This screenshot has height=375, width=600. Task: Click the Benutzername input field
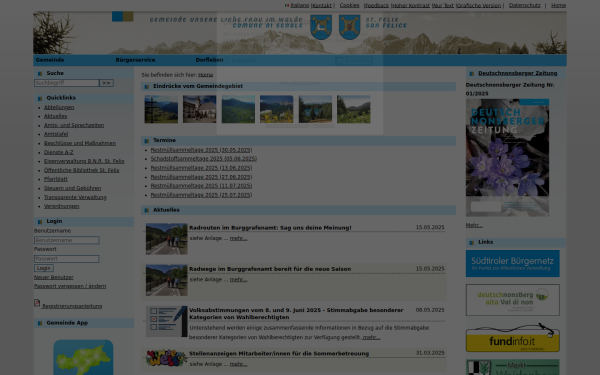point(67,240)
